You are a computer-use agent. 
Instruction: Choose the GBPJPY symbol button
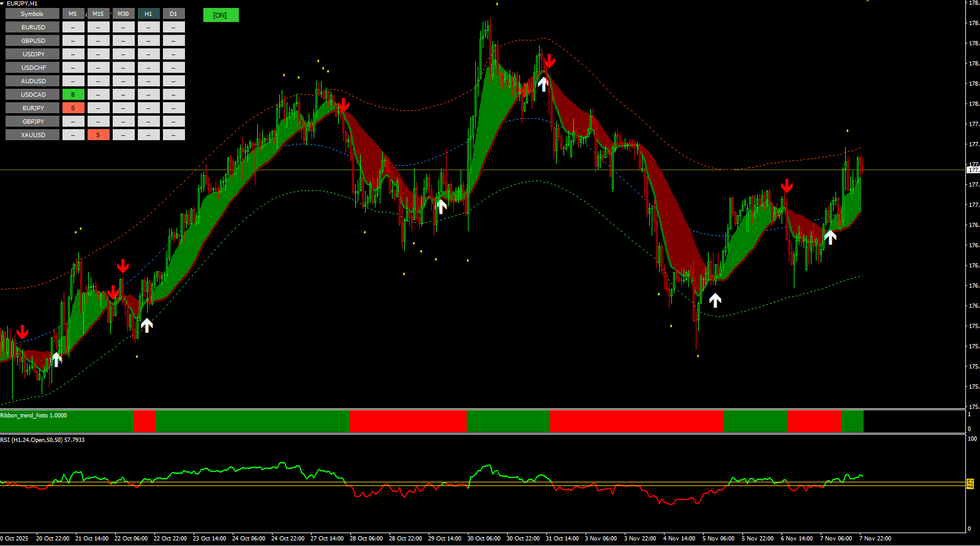coord(32,121)
